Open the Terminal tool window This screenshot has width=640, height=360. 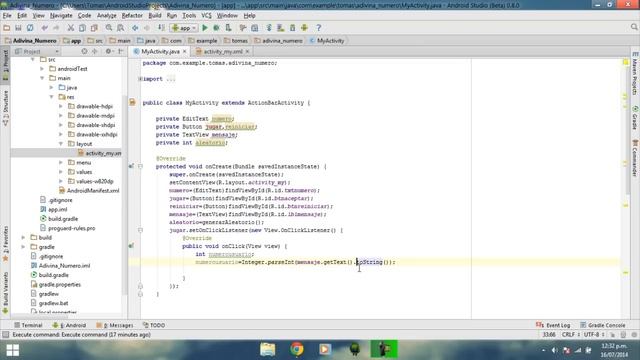pyautogui.click(x=28, y=325)
